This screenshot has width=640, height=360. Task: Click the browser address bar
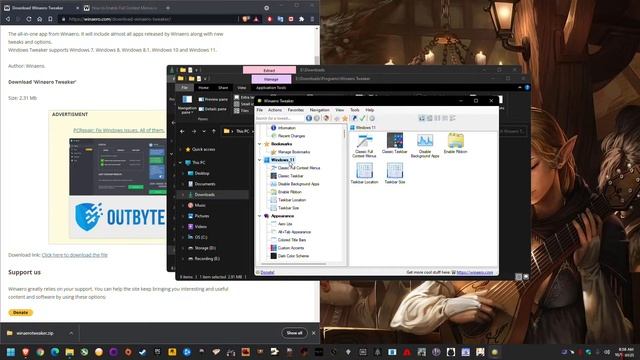click(x=147, y=19)
